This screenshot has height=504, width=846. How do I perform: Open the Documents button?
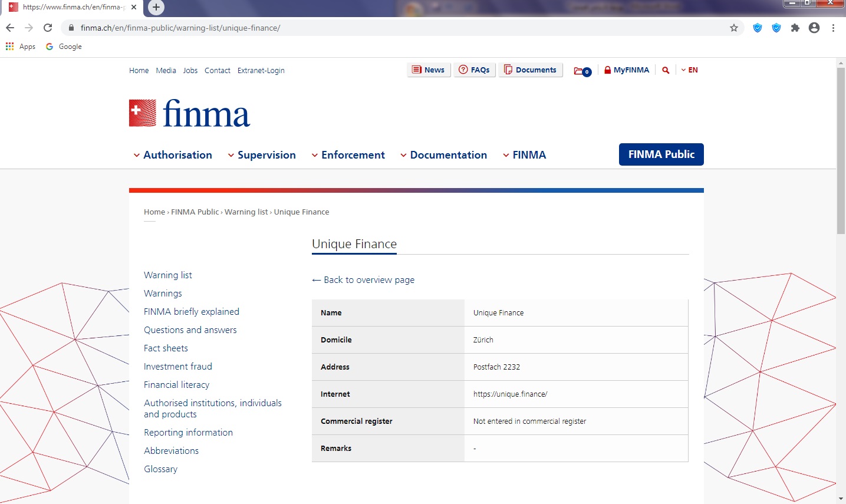(531, 70)
